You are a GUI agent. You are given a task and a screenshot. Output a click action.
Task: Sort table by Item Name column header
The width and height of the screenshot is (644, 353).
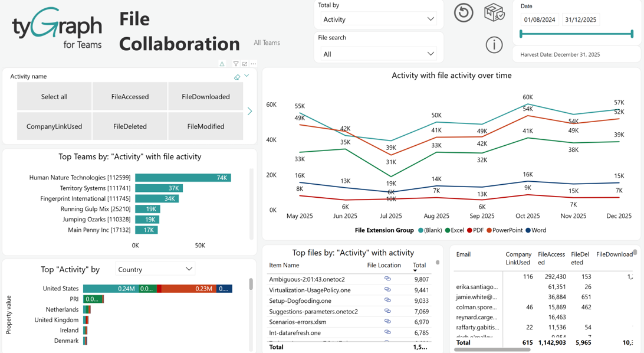(284, 266)
